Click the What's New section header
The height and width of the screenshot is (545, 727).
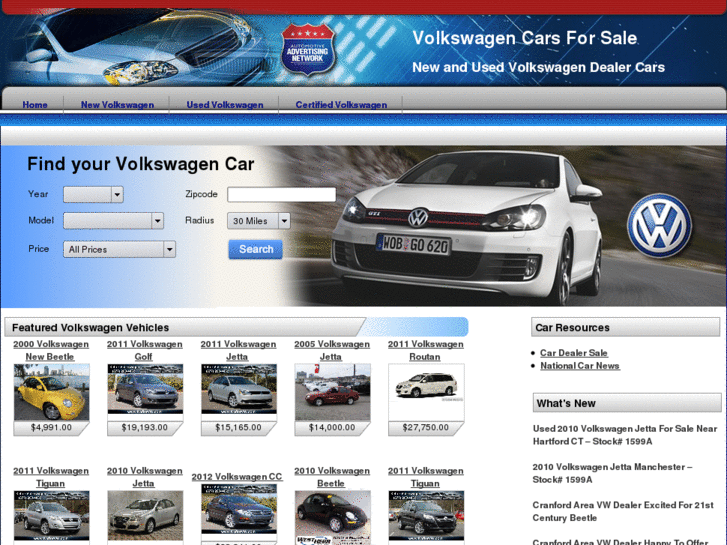627,403
